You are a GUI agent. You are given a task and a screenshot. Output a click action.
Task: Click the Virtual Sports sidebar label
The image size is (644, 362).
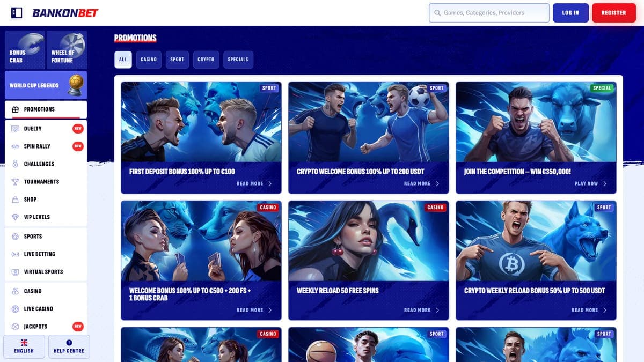43,272
